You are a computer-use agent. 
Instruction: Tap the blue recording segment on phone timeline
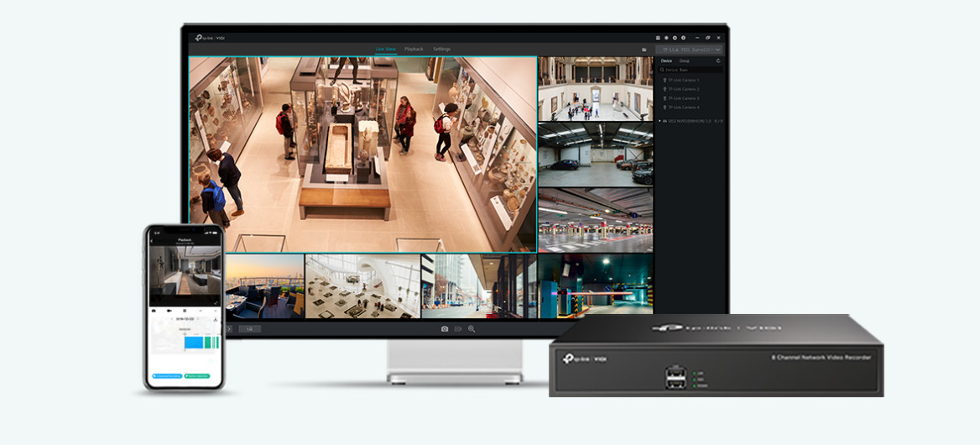coord(194,343)
